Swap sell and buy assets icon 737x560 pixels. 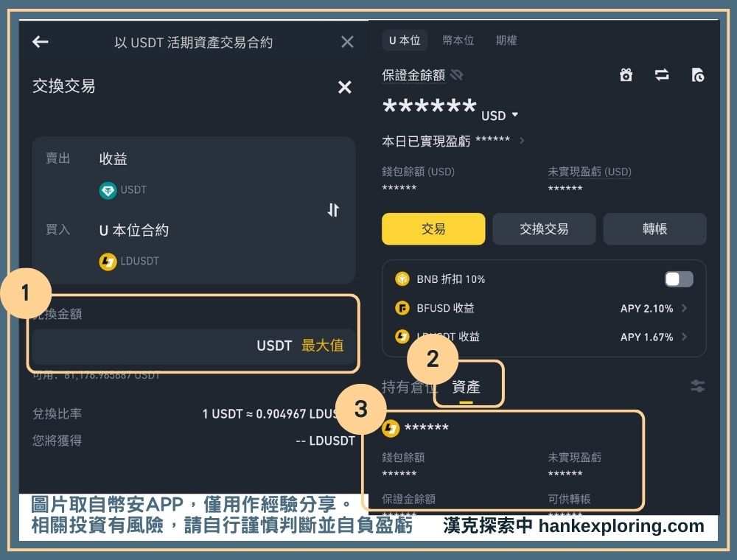tap(333, 209)
